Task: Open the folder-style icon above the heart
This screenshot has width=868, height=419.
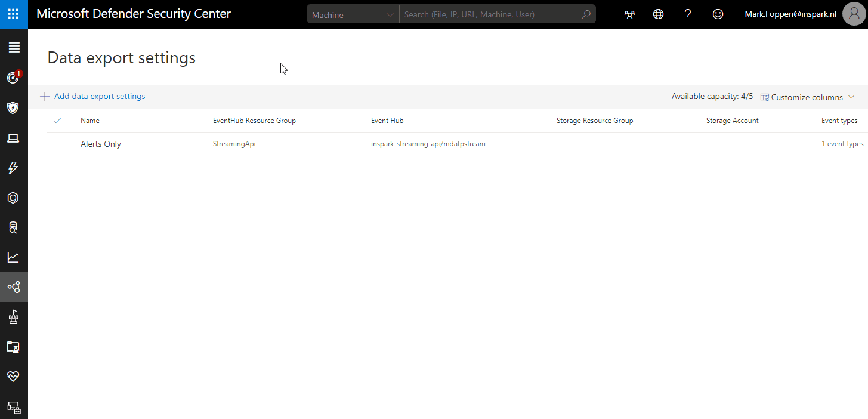Action: tap(14, 347)
